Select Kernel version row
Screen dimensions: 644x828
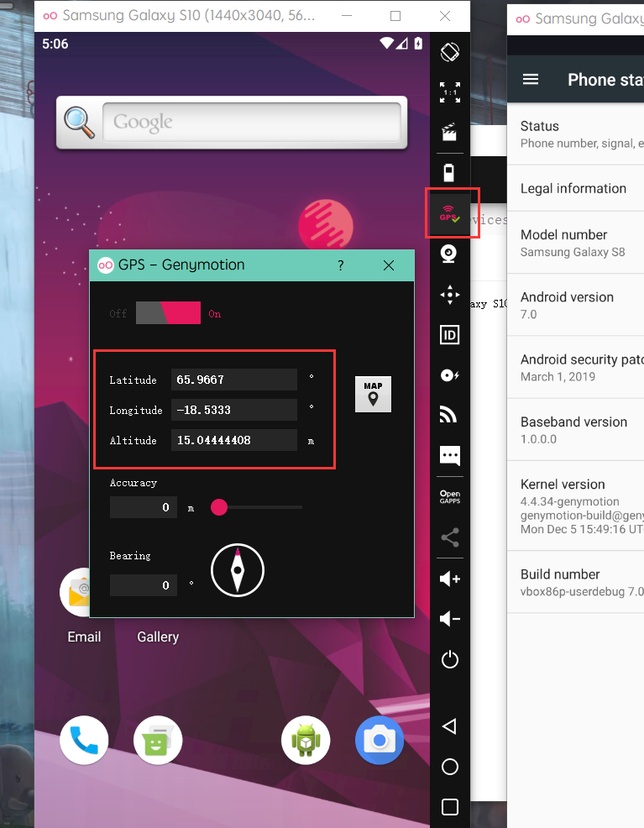575,506
